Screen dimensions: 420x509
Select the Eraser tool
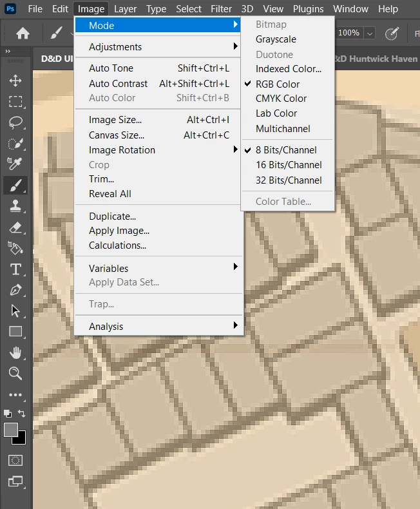pos(15,227)
